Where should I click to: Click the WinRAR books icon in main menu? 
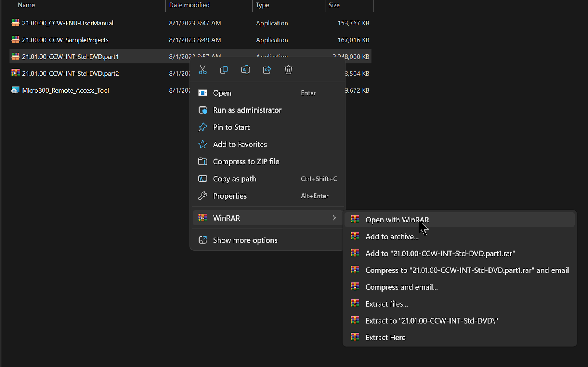pyautogui.click(x=202, y=218)
